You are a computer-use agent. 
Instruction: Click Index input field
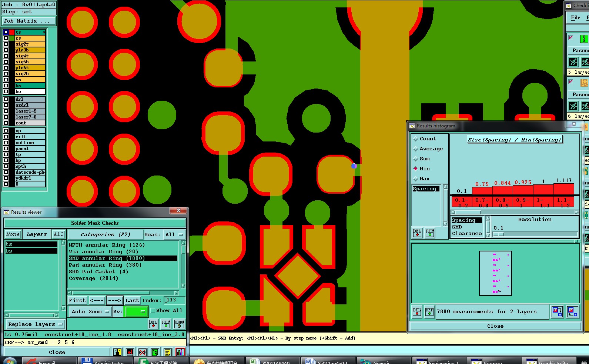(175, 300)
